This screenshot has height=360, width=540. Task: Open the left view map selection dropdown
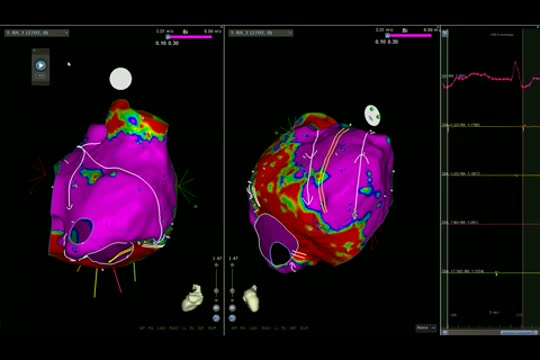click(x=37, y=33)
